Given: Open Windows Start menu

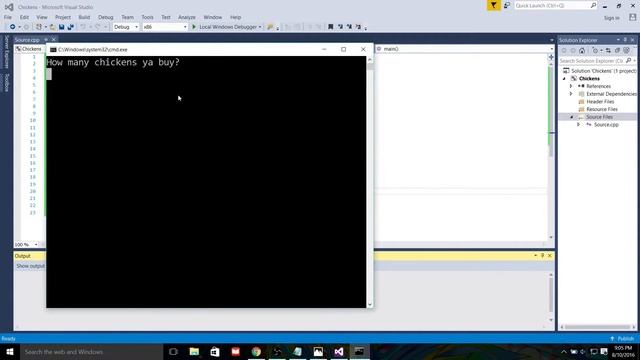Looking at the screenshot, I should [x=10, y=351].
